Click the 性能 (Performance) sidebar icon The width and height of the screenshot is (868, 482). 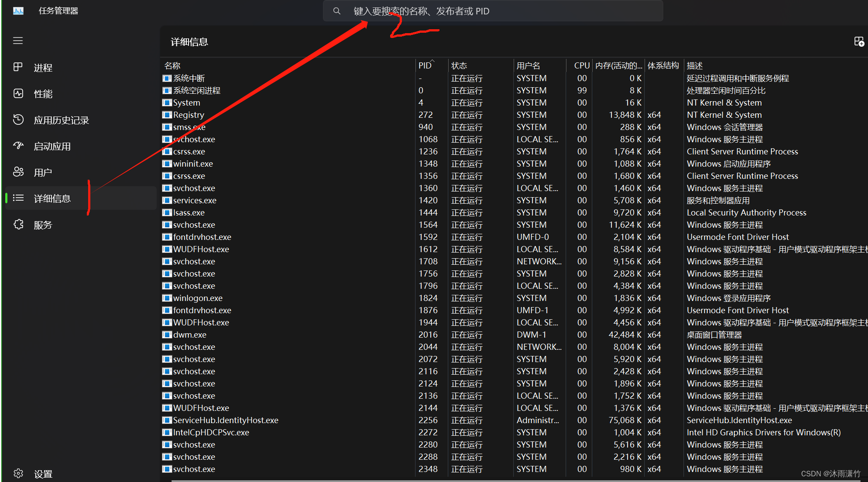click(x=18, y=93)
